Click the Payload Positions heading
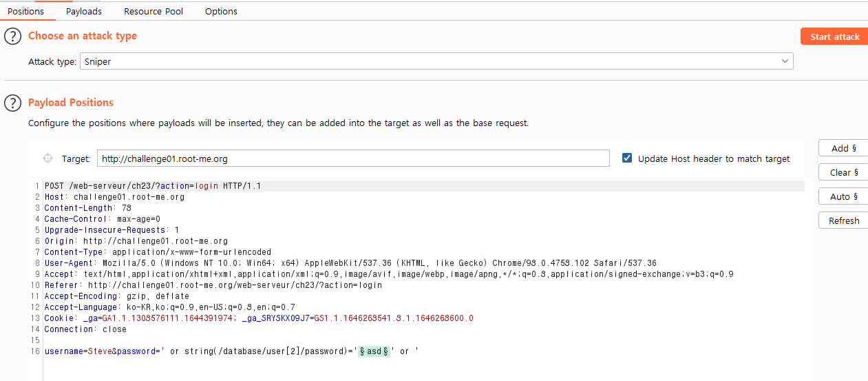Viewport: 868px width, 381px height. (71, 102)
